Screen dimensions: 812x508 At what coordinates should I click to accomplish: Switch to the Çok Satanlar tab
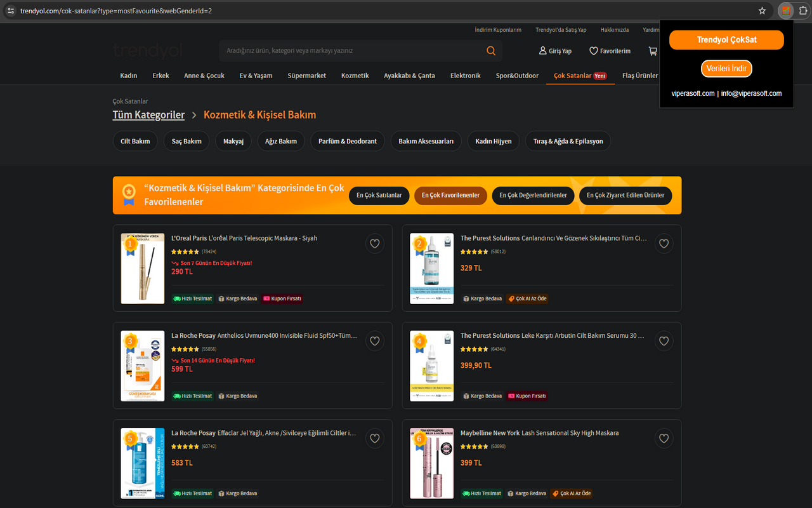coord(573,75)
